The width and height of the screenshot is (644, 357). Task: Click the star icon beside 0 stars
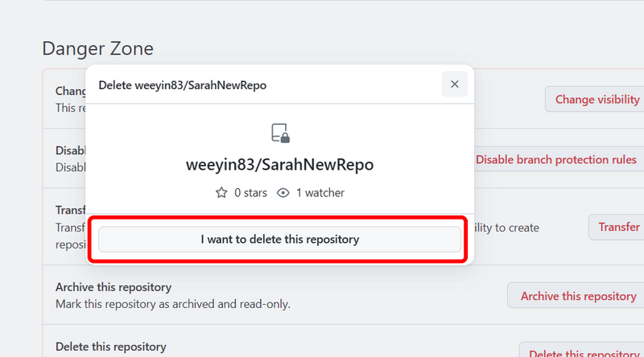pos(221,192)
